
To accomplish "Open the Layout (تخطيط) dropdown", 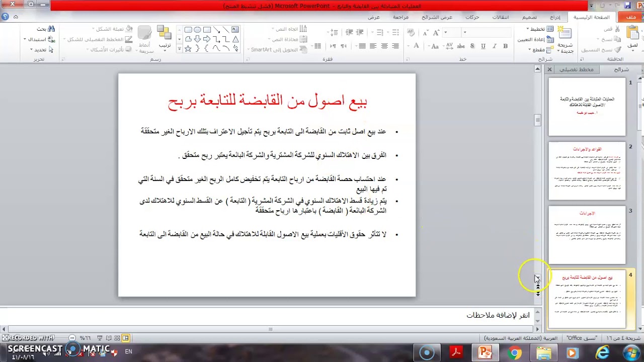I will coord(539,29).
